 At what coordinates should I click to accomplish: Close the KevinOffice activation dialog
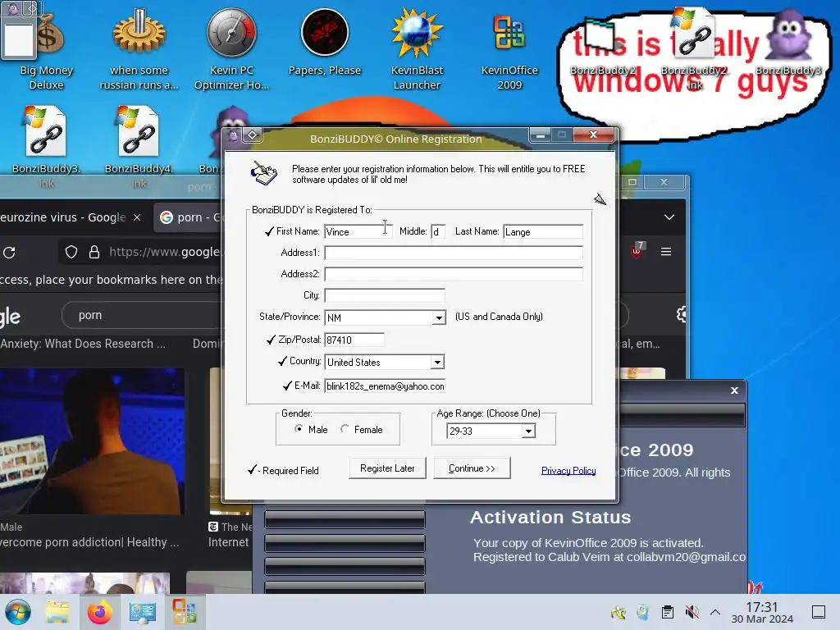click(734, 390)
